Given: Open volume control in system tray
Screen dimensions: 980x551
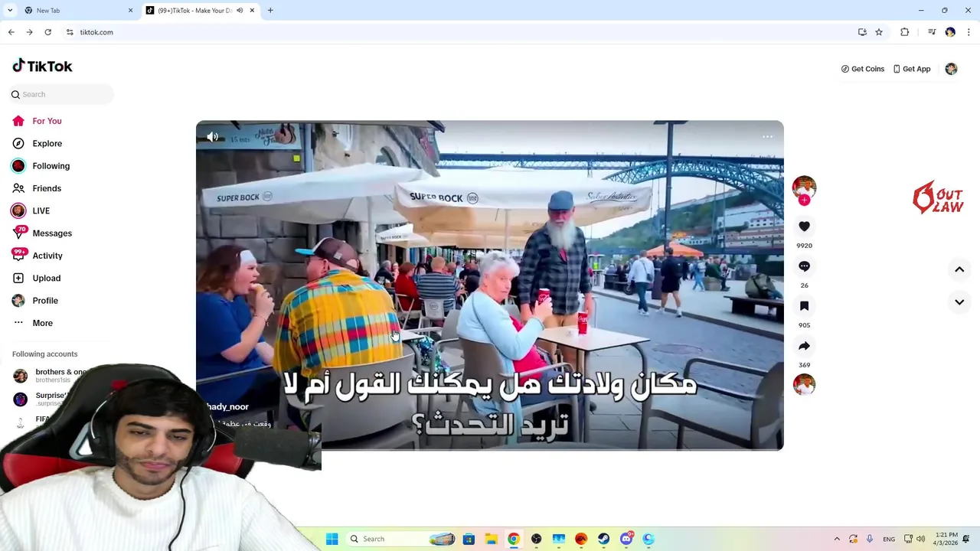Looking at the screenshot, I should pos(921,539).
